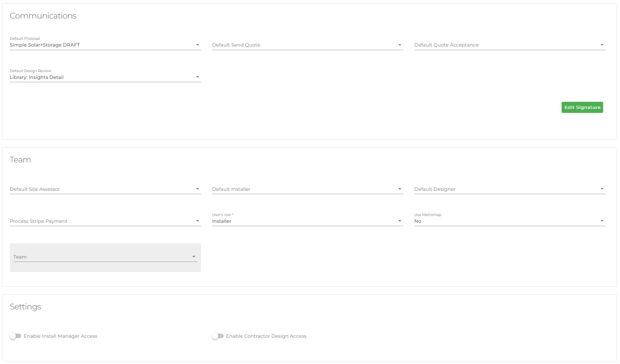Click the Default Send Quote arrow icon
This screenshot has height=364, width=620.
tap(400, 45)
